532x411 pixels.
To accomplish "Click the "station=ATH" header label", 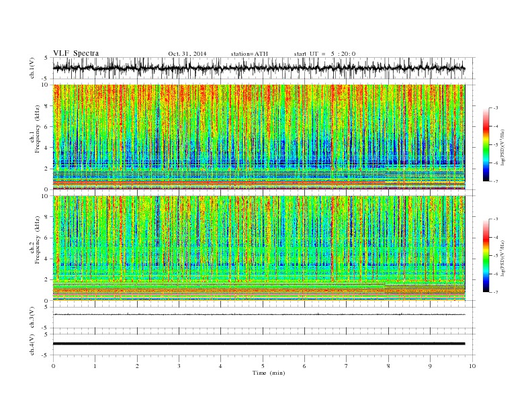I will tap(249, 54).
